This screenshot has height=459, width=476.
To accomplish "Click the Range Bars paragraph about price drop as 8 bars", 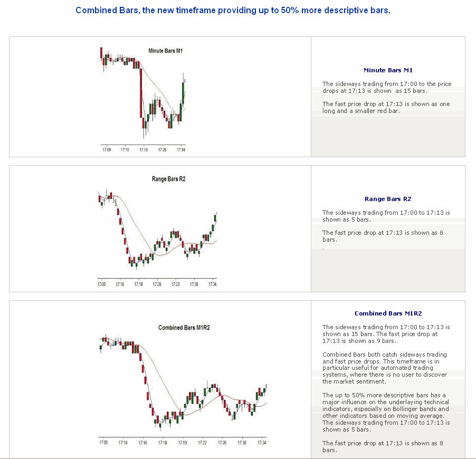I will (383, 236).
